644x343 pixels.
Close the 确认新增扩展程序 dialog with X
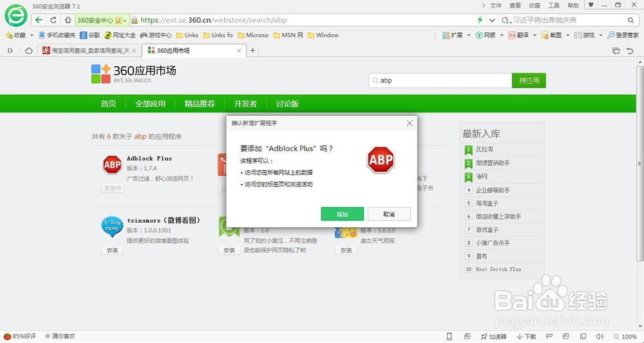click(x=410, y=123)
